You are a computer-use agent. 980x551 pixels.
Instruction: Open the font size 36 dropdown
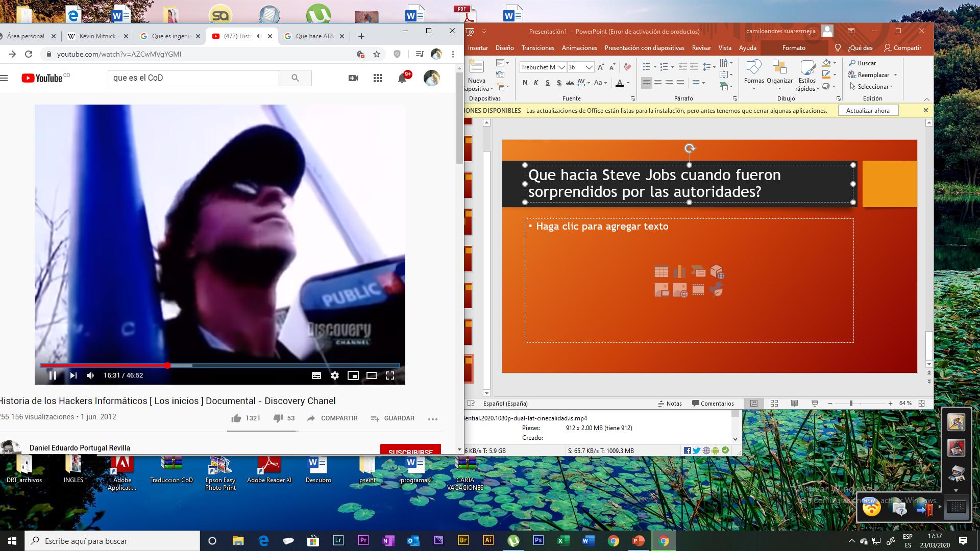click(x=589, y=67)
